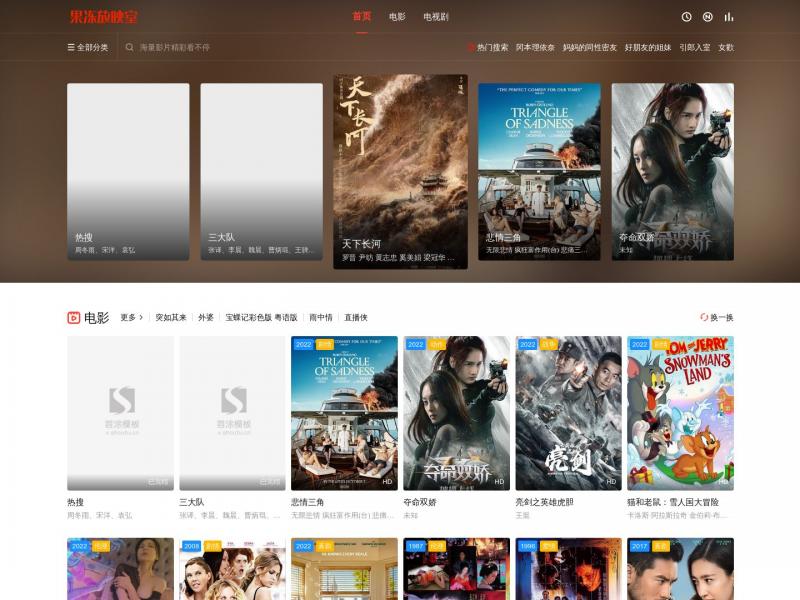The height and width of the screenshot is (600, 800).
Task: Click the red play icon beside 电影 heading
Action: point(73,318)
